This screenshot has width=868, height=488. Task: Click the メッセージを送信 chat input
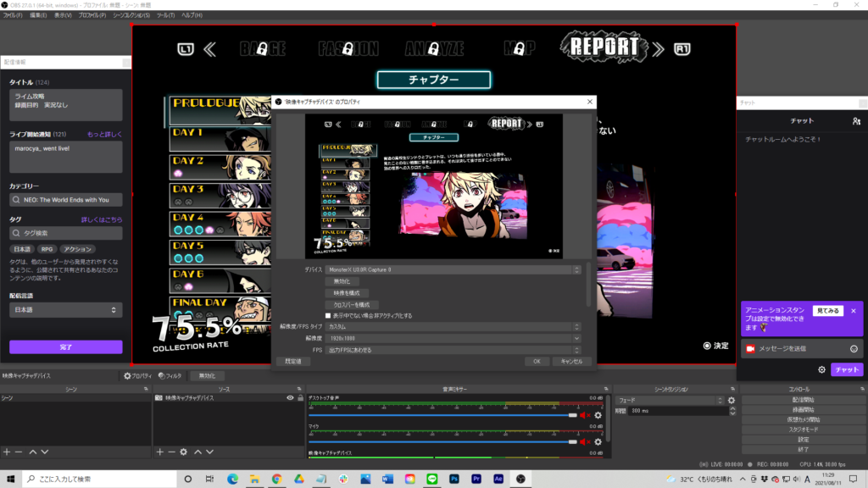pos(801,348)
